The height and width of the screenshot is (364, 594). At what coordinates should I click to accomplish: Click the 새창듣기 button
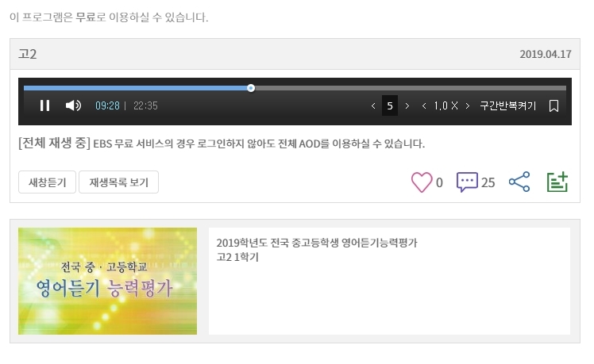48,182
